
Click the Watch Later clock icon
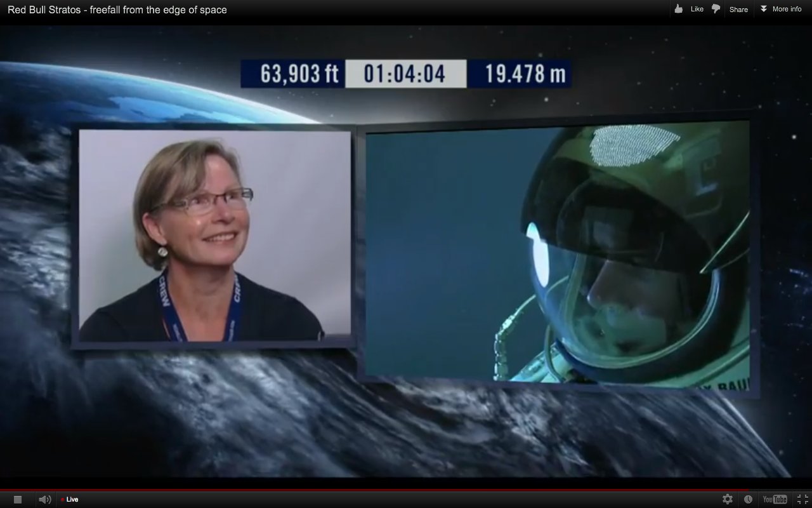pyautogui.click(x=749, y=500)
